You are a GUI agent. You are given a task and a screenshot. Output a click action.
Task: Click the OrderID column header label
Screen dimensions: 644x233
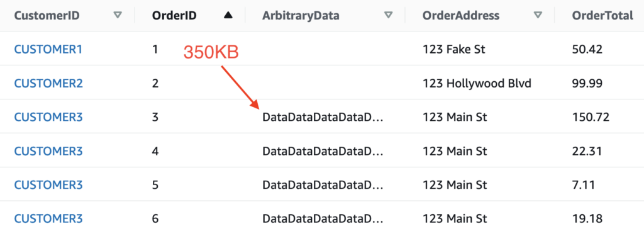[x=174, y=16]
